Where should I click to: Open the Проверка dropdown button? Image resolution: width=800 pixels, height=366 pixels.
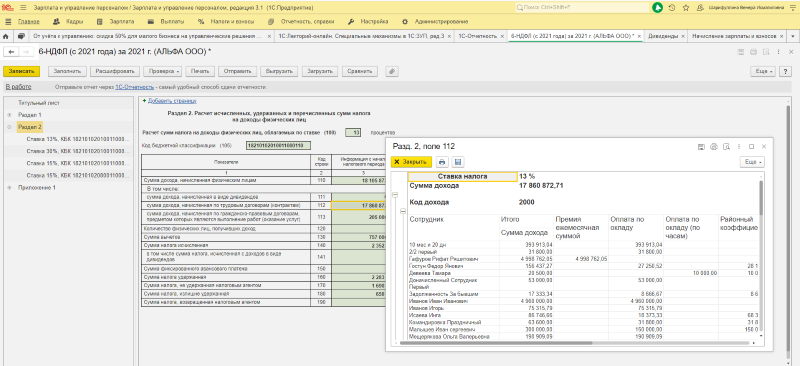tap(162, 71)
